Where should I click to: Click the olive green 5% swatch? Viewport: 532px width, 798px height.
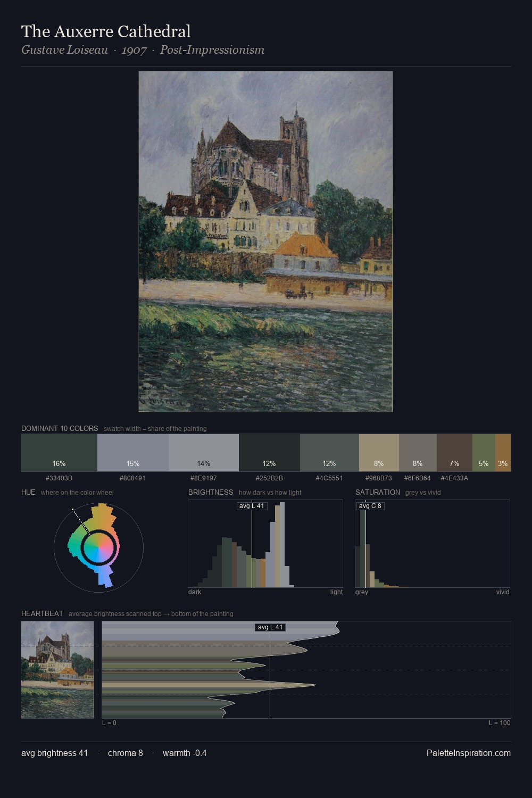pos(484,453)
